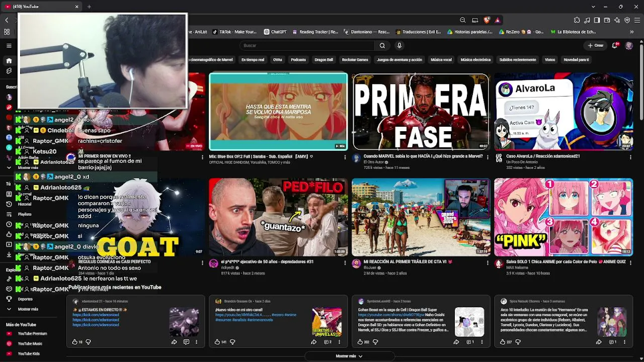Dislike the Gohan Beast post

point(375,342)
